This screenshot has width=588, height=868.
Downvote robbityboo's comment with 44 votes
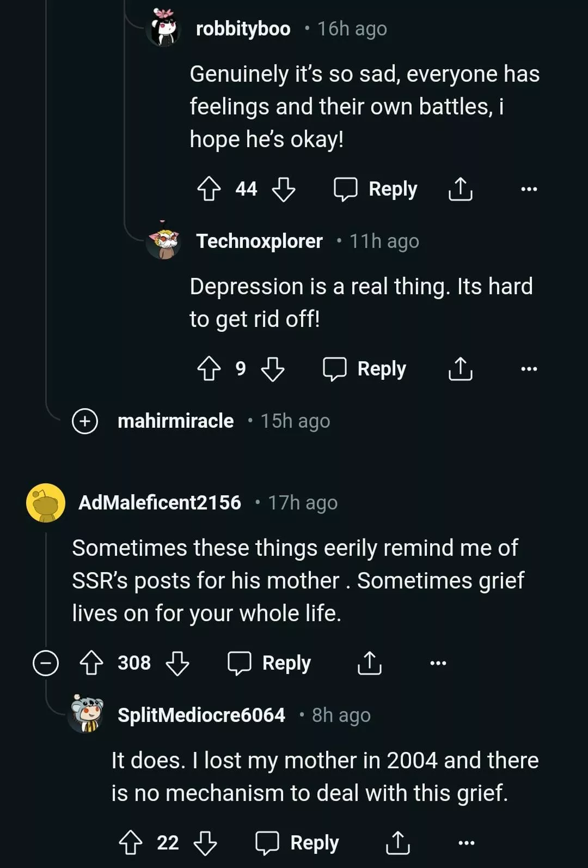click(x=283, y=189)
